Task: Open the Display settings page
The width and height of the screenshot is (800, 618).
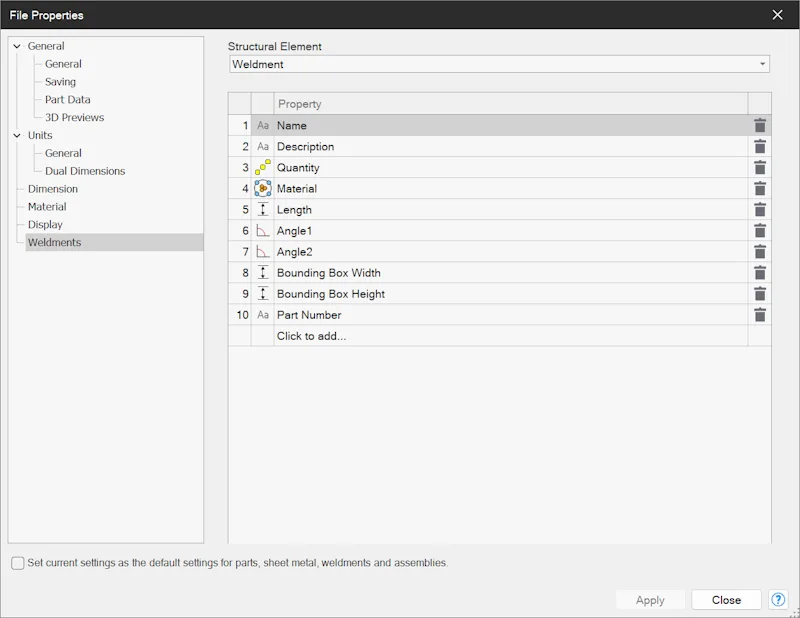Action: (45, 225)
